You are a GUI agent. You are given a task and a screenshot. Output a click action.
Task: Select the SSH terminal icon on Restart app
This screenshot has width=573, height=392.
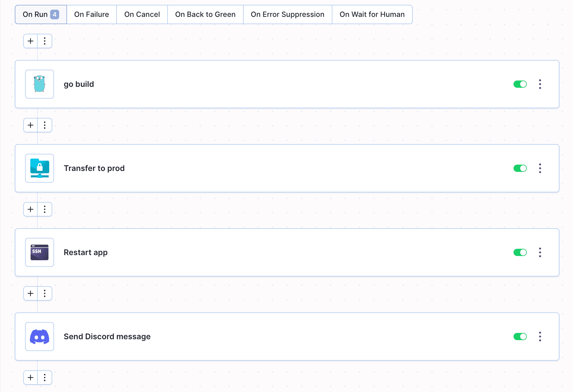[39, 252]
